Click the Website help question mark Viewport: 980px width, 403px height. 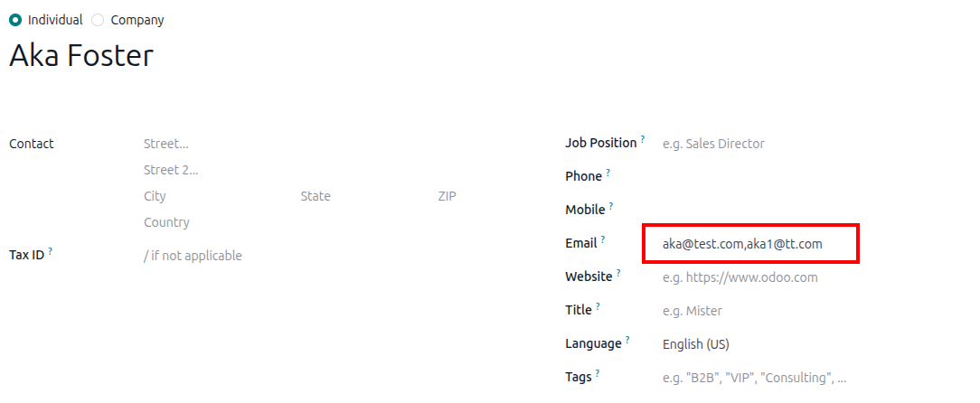click(x=619, y=273)
